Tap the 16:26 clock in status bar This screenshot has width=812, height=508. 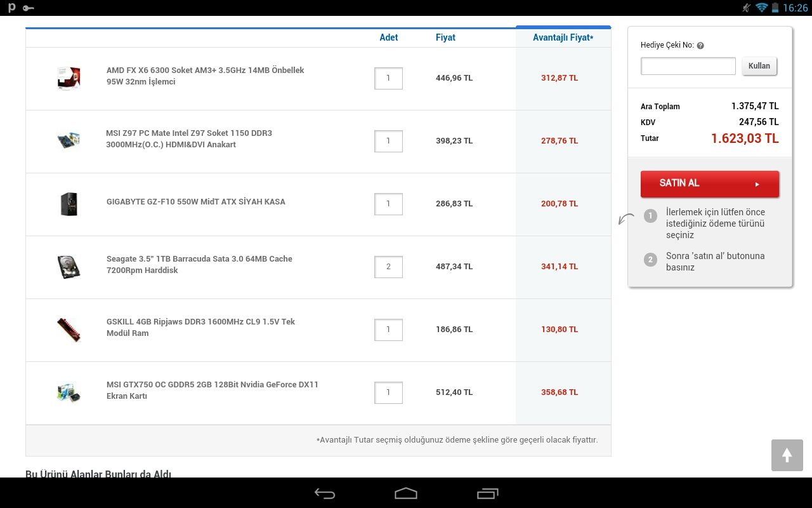[x=796, y=8]
